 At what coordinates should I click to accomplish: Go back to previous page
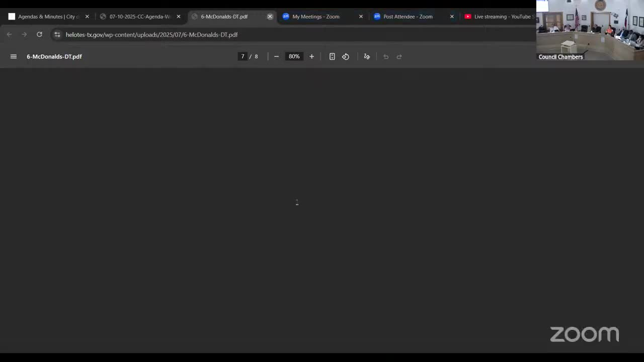9,35
